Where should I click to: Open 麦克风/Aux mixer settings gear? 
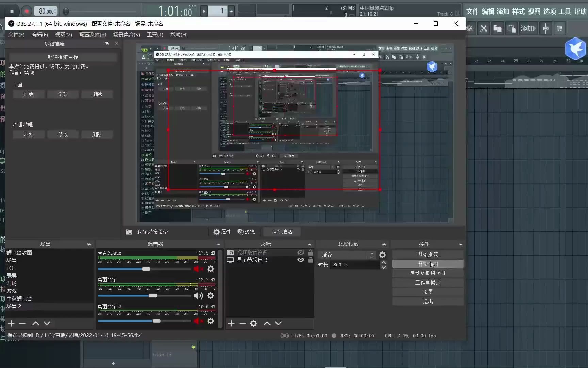211,269
